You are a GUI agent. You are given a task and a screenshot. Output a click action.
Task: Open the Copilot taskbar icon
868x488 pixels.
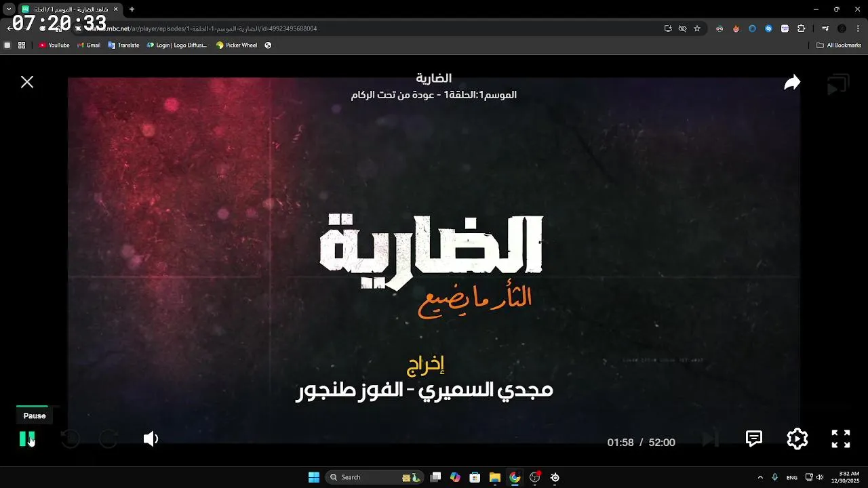click(x=455, y=477)
